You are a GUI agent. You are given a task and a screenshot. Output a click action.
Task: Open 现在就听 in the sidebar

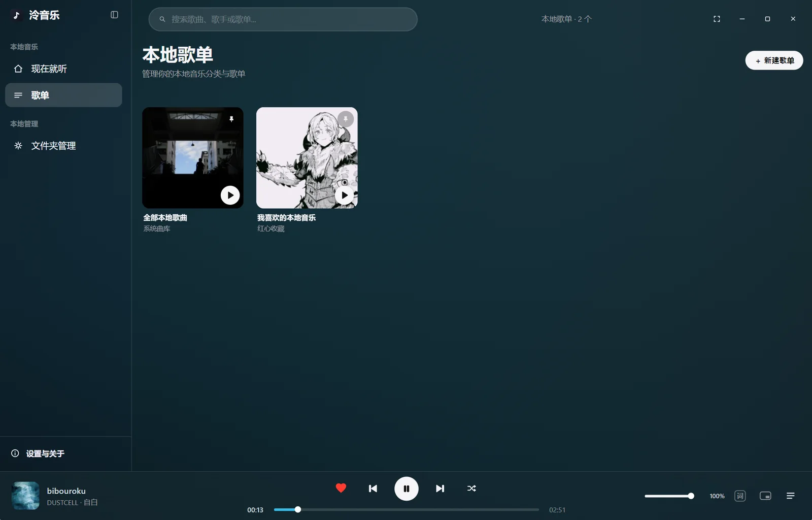pyautogui.click(x=63, y=69)
